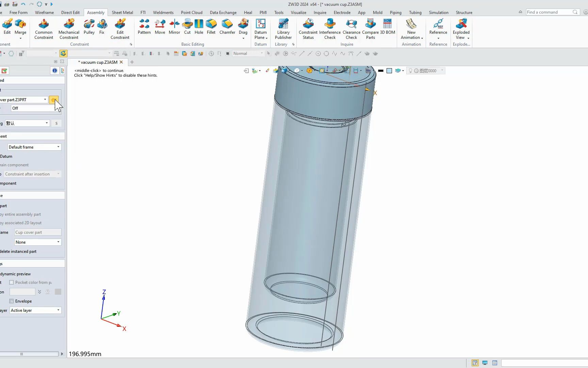Open the Active layer dropdown
The image size is (588, 368).
coord(58,310)
